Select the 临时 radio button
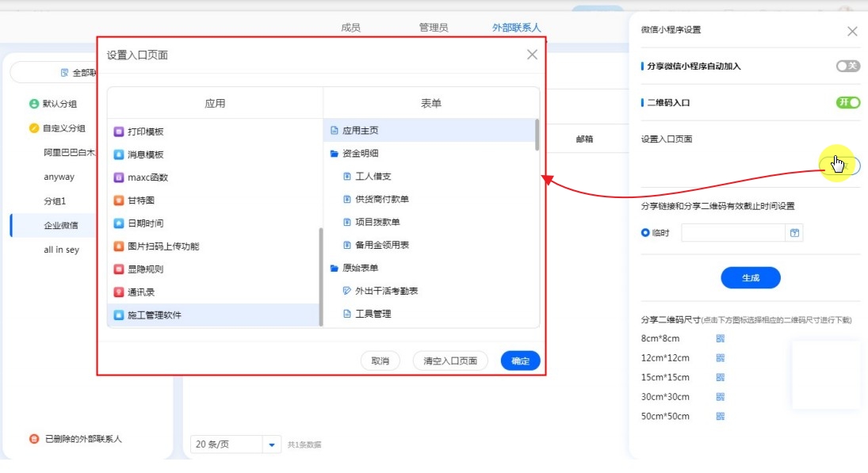The height and width of the screenshot is (473, 868). pyautogui.click(x=645, y=233)
